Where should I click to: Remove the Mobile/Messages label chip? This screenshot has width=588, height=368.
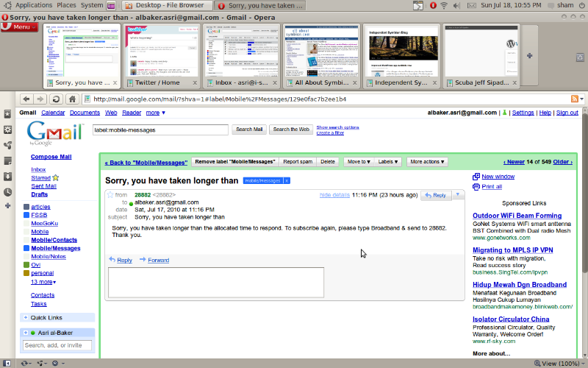click(287, 180)
